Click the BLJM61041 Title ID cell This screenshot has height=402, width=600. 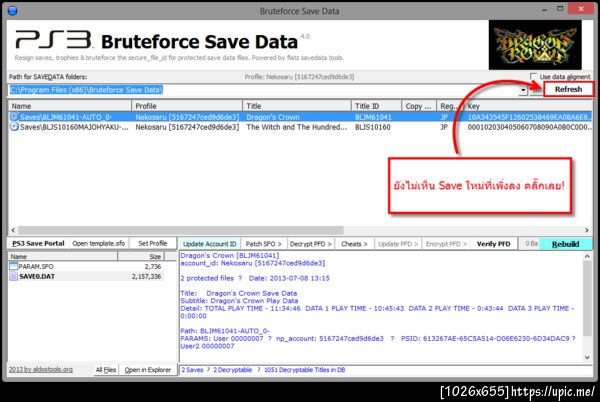(x=373, y=117)
